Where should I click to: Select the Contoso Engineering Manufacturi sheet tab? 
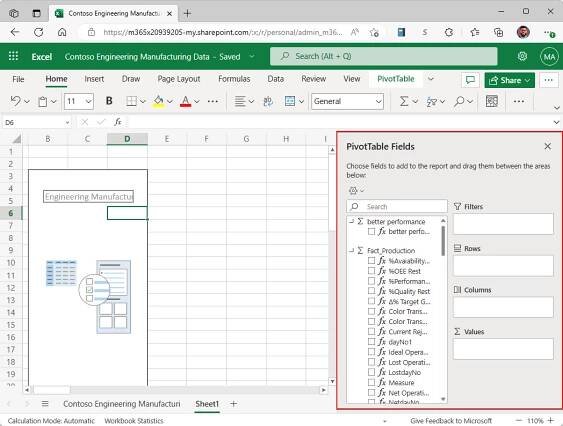coord(121,404)
